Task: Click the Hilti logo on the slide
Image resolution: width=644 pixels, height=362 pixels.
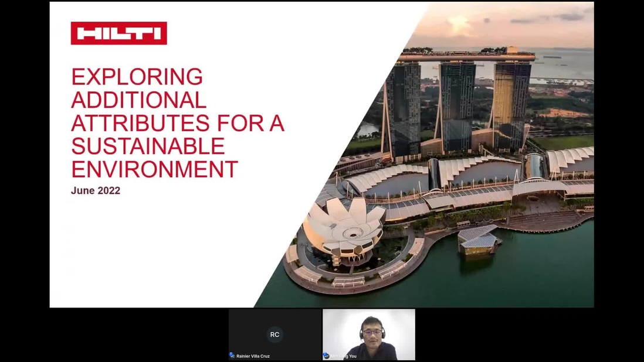Action: pos(118,33)
